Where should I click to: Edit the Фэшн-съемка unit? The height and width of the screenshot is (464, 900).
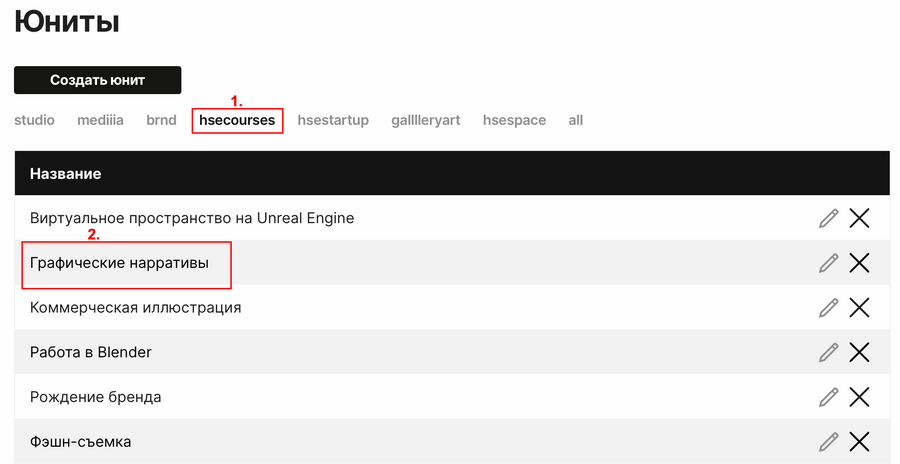828,441
